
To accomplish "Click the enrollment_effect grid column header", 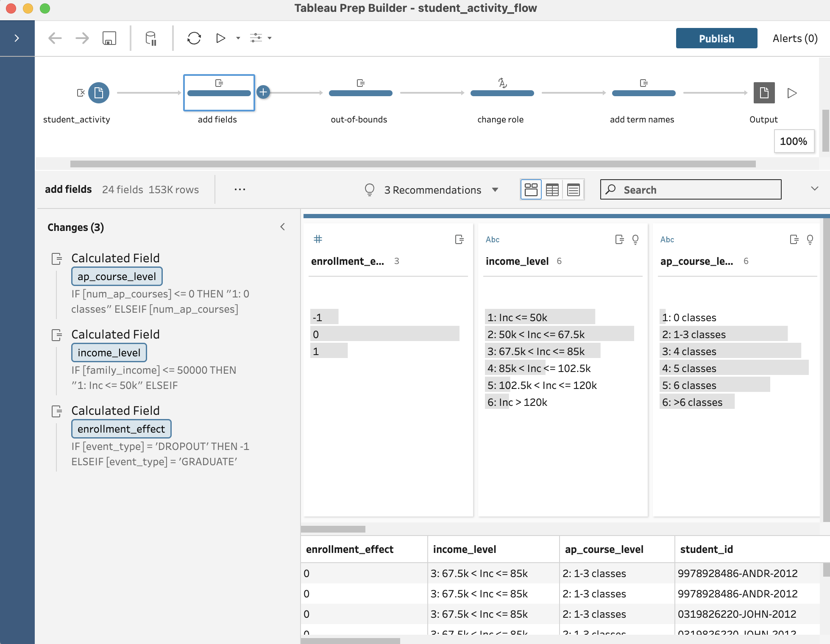I will tap(364, 549).
